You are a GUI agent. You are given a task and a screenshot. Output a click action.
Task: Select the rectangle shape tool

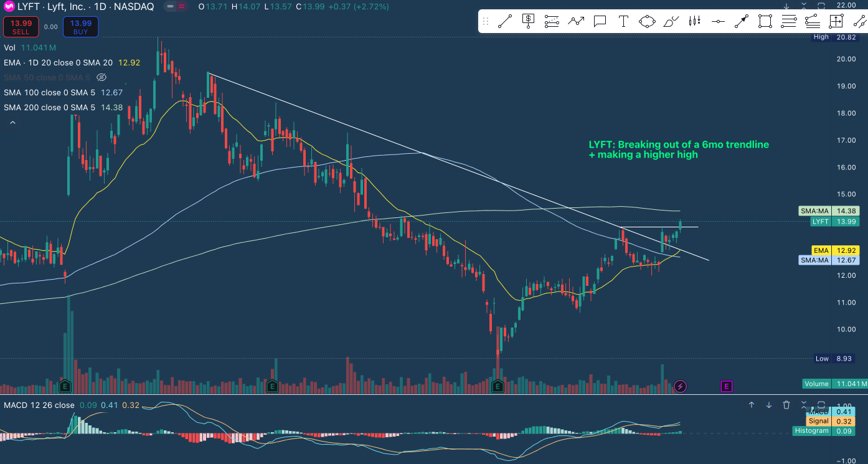[x=765, y=22]
